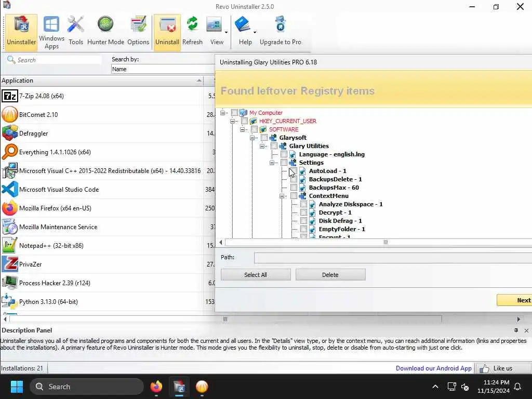This screenshot has width=532, height=399.
Task: Check the SOFTWARE registry key checkbox
Action: 254,129
